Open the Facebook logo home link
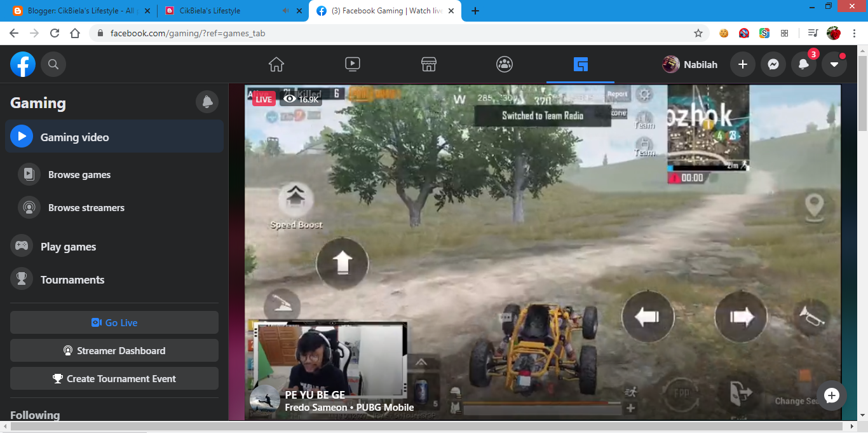 coord(23,64)
